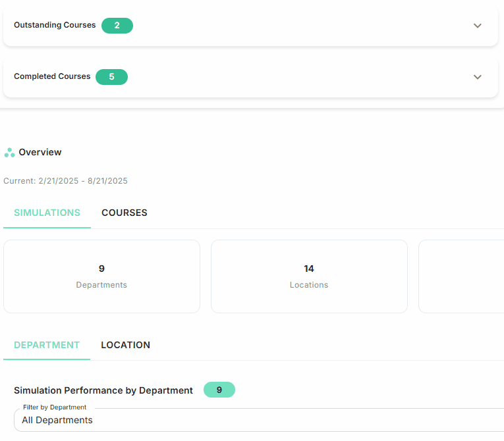Open the LOCATION tab

[x=125, y=345]
